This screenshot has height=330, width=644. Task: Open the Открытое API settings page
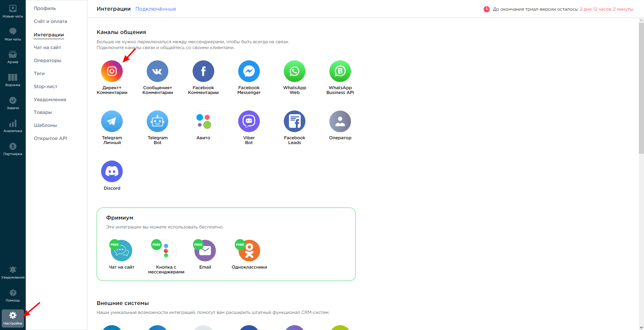(50, 138)
